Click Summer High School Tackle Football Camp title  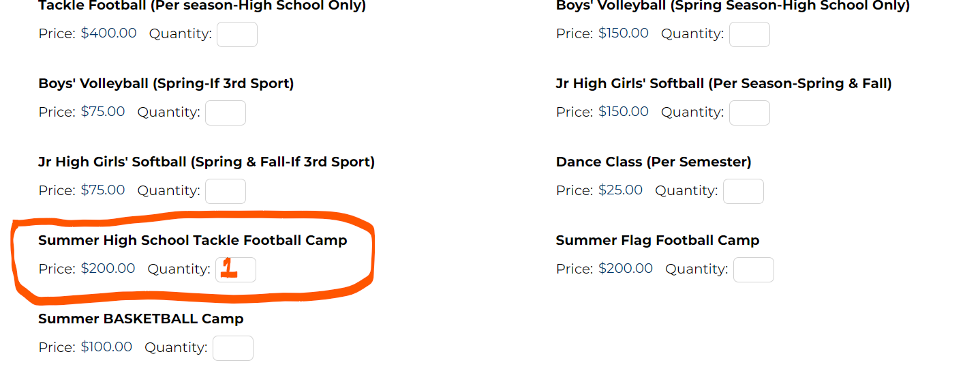pyautogui.click(x=193, y=240)
